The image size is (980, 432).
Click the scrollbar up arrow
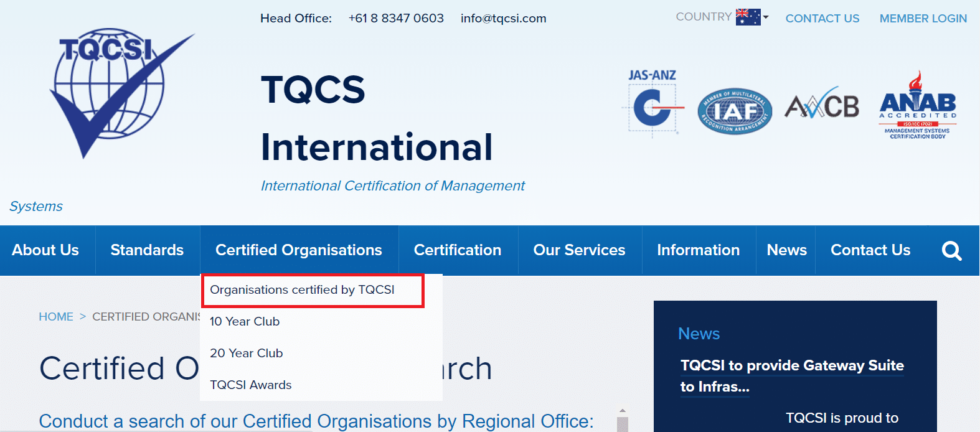[622, 411]
